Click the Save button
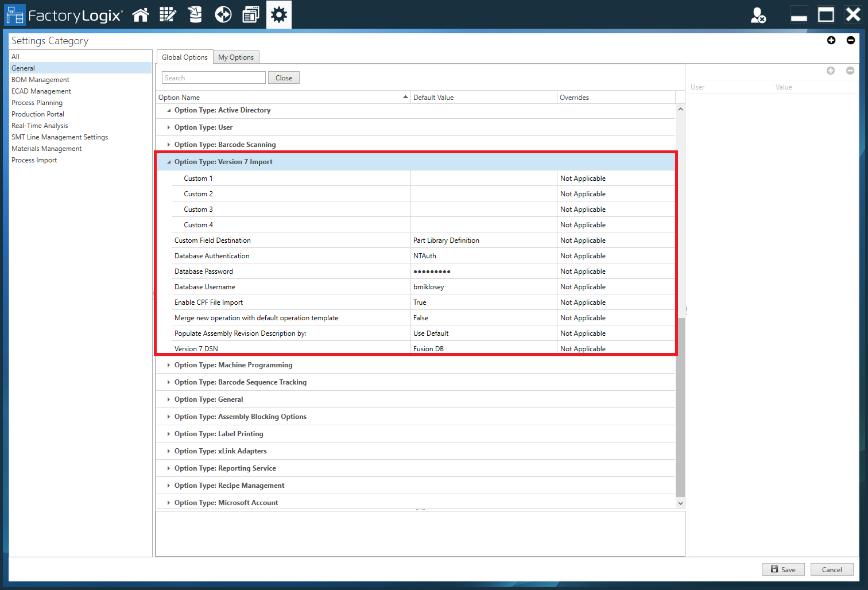Screen dimensions: 868x590 [x=783, y=569]
